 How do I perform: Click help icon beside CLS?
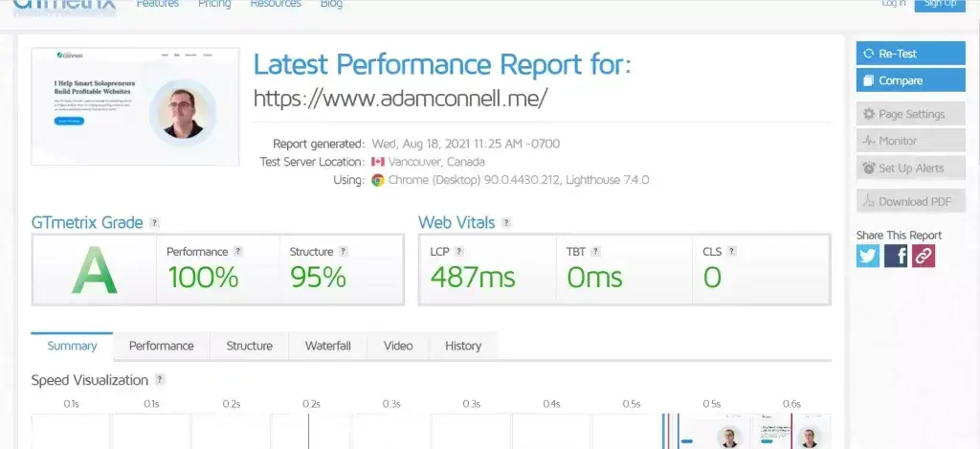[732, 251]
